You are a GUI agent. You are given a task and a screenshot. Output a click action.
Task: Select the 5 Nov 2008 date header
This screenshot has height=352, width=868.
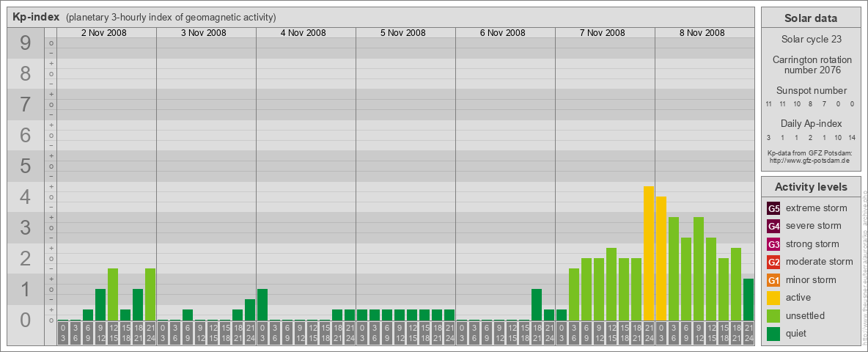(402, 33)
